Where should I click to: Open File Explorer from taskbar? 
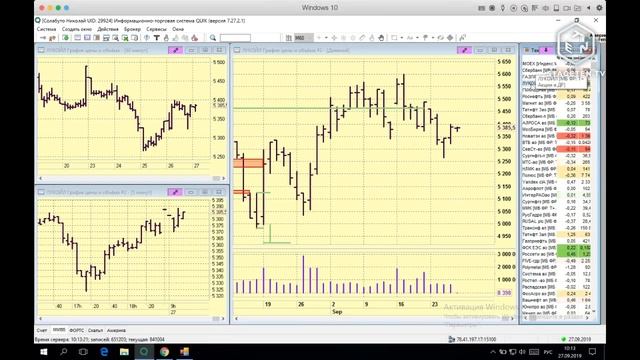[x=124, y=351]
